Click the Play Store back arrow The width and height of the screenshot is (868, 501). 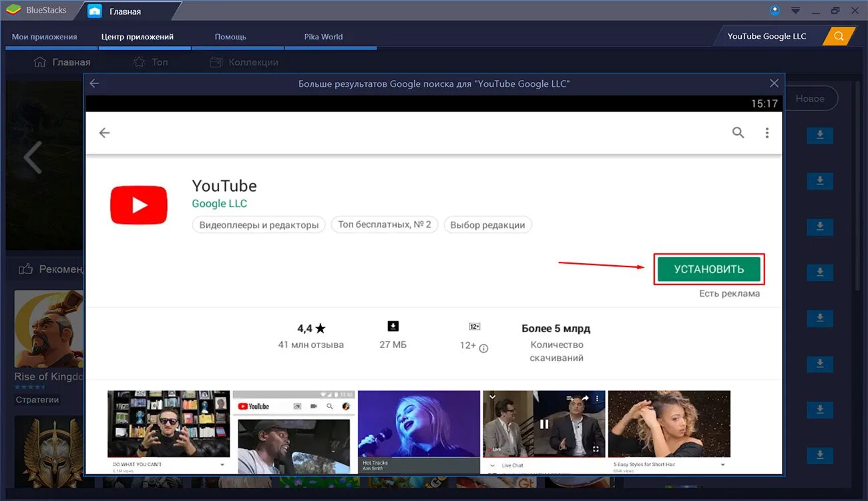click(x=104, y=133)
